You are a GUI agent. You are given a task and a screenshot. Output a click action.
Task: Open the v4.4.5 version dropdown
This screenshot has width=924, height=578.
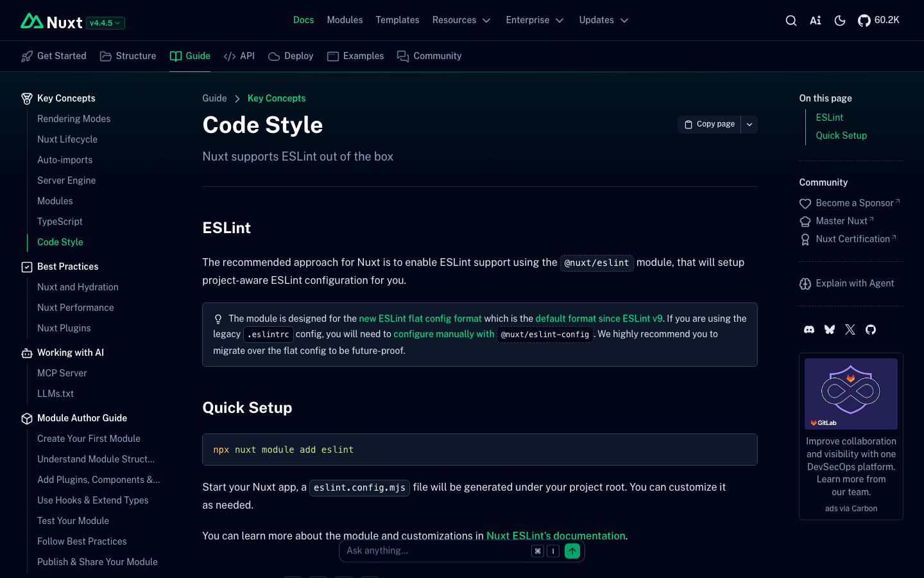[105, 23]
